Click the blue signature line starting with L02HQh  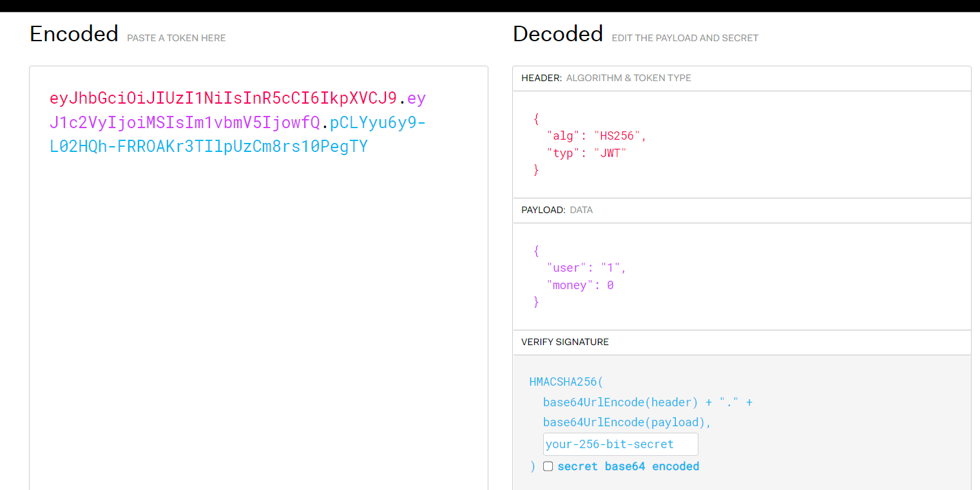pyautogui.click(x=208, y=146)
